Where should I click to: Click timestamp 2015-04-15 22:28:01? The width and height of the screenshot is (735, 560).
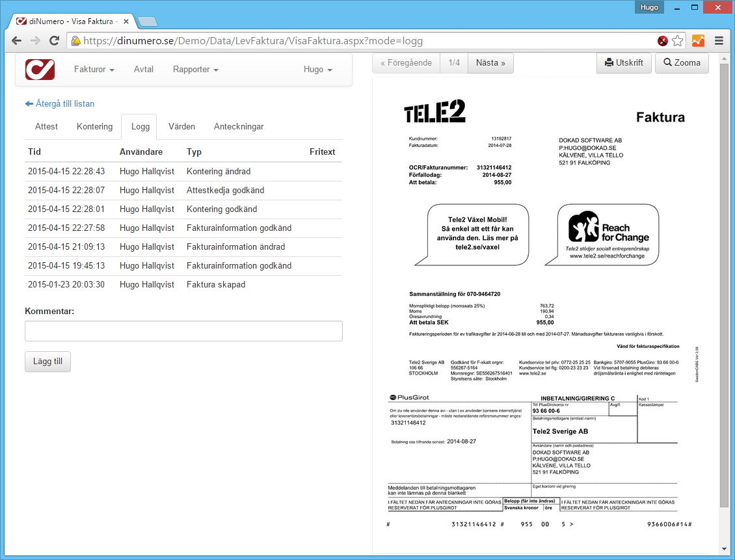click(66, 209)
